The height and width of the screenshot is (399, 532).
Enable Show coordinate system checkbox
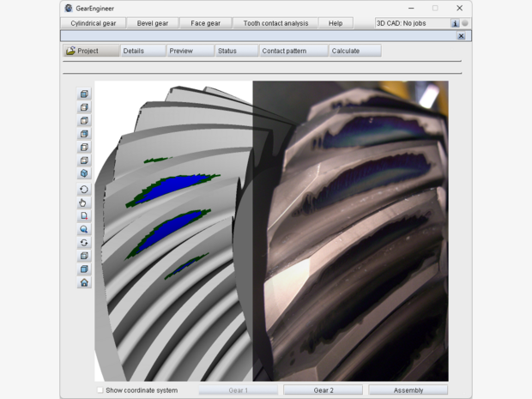[100, 390]
